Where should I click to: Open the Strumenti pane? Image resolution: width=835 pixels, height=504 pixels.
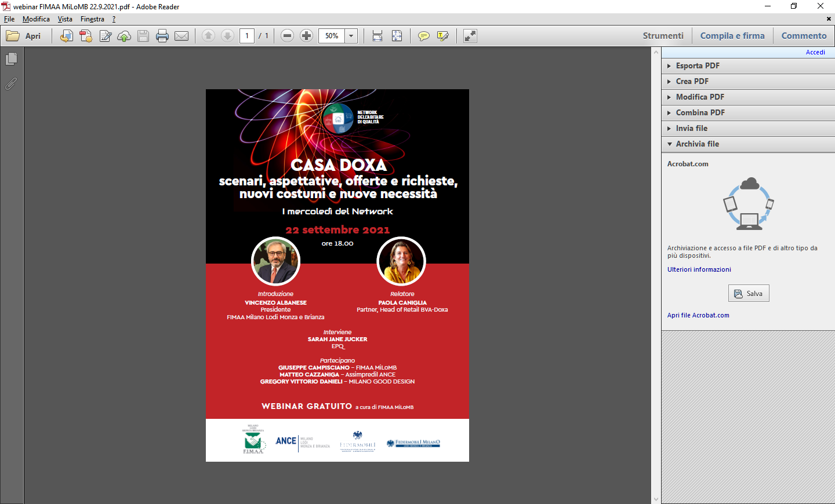[663, 36]
